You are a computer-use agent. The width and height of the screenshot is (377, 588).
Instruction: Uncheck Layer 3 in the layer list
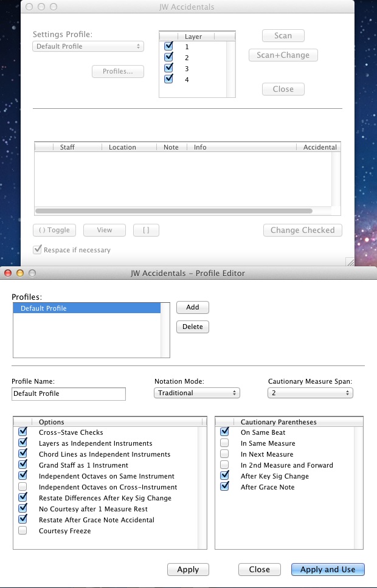pos(169,69)
